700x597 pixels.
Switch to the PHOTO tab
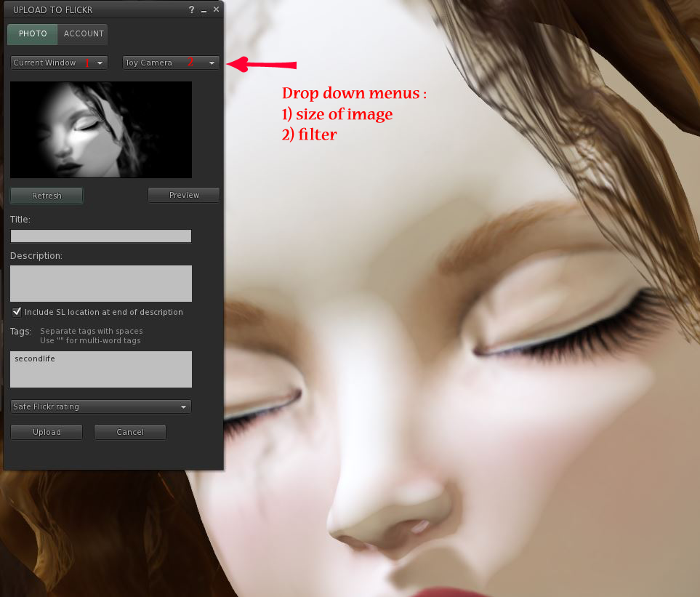click(x=33, y=34)
